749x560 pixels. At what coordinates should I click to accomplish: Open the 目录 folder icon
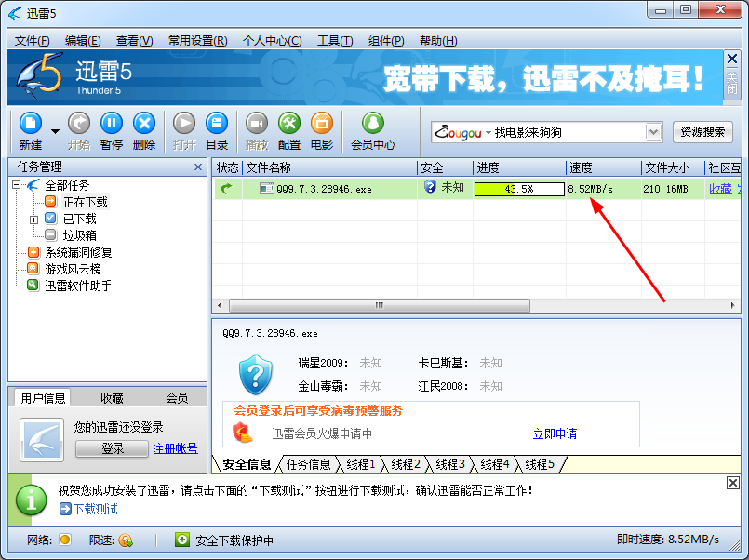point(217,124)
